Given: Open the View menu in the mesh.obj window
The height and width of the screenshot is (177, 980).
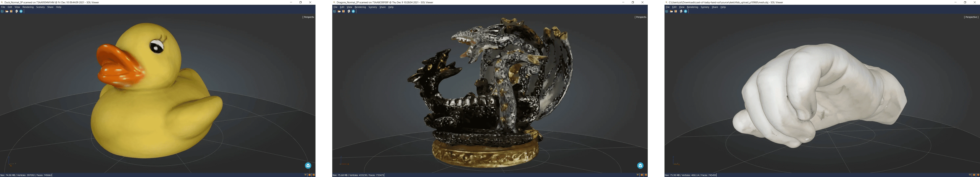Looking at the screenshot, I should click(682, 7).
